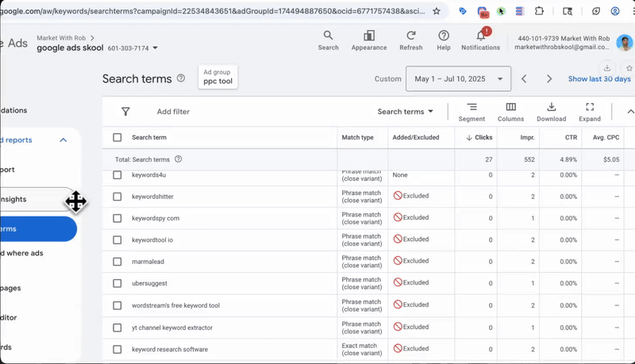
Task: Check the marmalead row
Action: click(x=117, y=262)
